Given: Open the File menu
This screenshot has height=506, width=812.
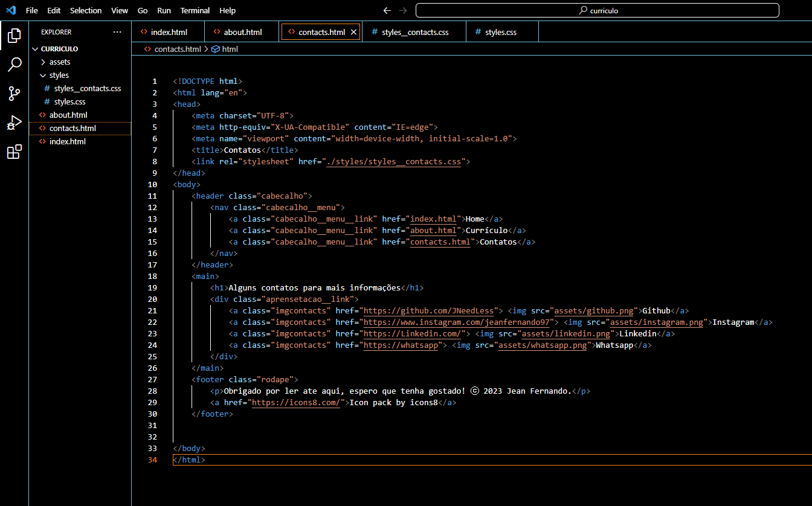Looking at the screenshot, I should click(x=32, y=10).
